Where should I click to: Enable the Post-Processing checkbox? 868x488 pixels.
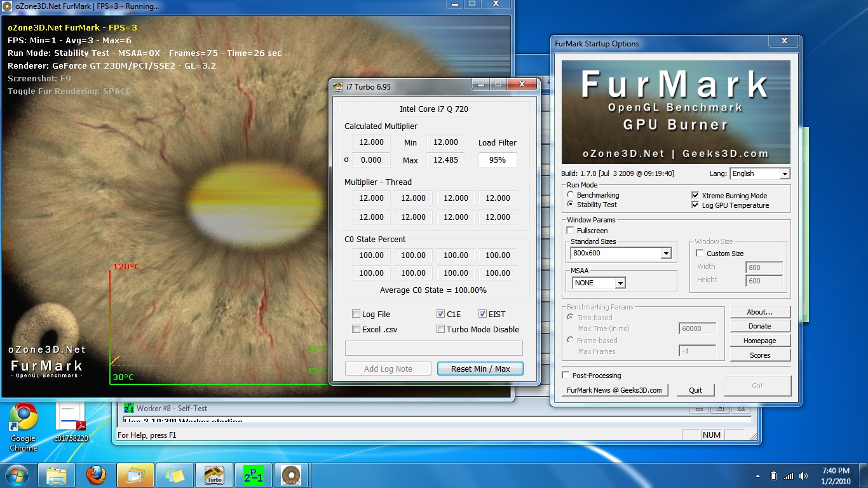566,376
